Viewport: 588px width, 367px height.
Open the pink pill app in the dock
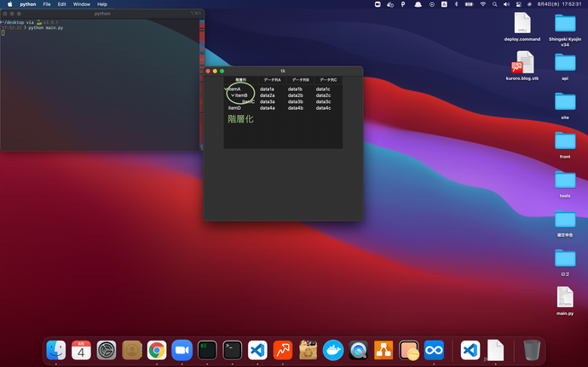409,350
